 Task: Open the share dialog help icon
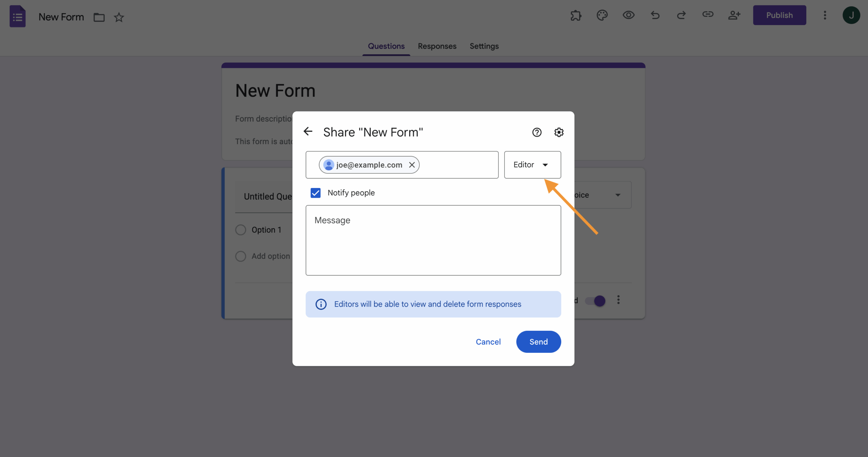coord(537,132)
